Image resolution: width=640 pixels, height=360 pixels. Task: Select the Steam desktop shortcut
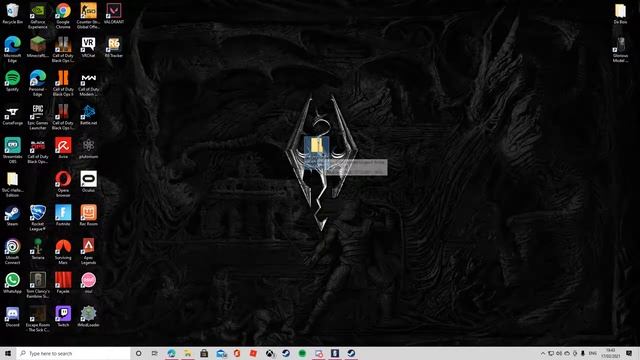point(12,216)
